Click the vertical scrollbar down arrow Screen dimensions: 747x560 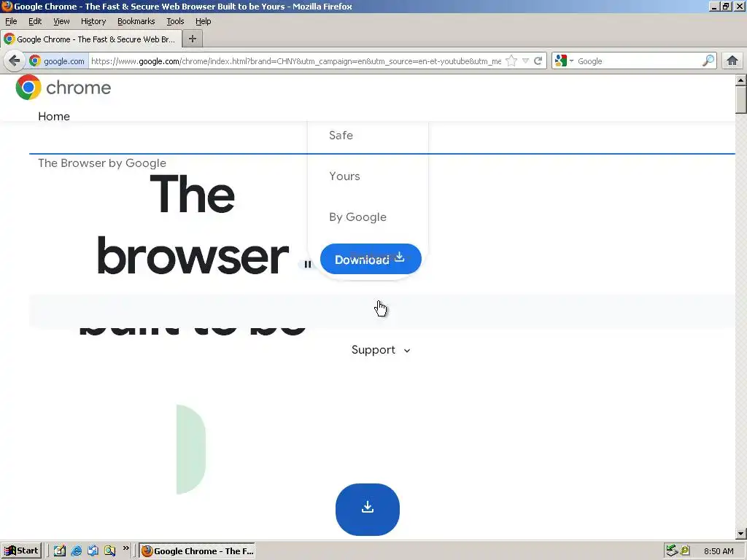coord(740,533)
